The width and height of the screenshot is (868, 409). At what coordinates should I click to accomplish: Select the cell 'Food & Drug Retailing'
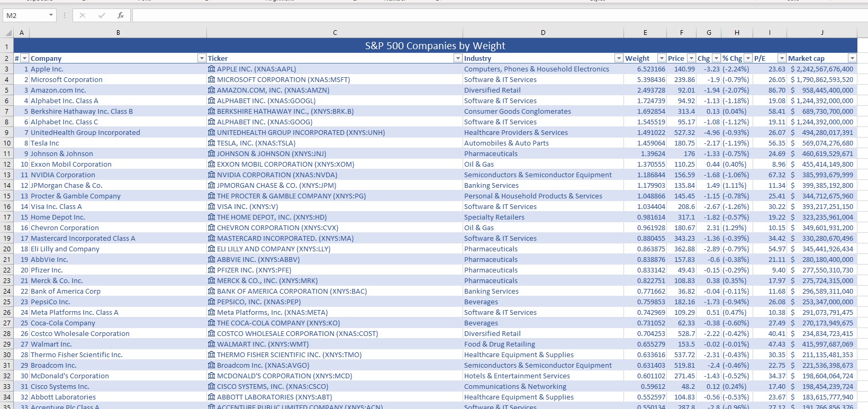point(543,344)
